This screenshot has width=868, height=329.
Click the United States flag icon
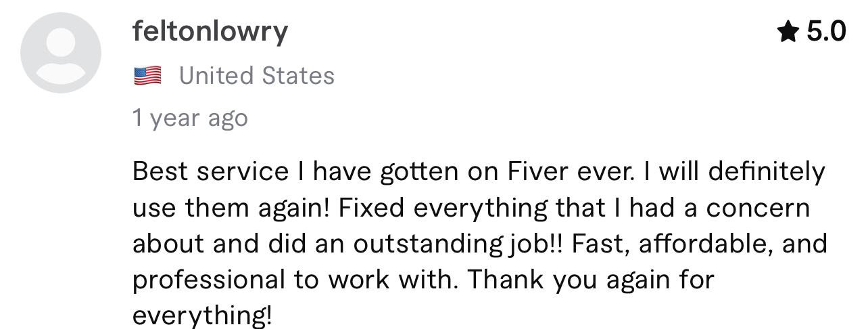(x=147, y=76)
